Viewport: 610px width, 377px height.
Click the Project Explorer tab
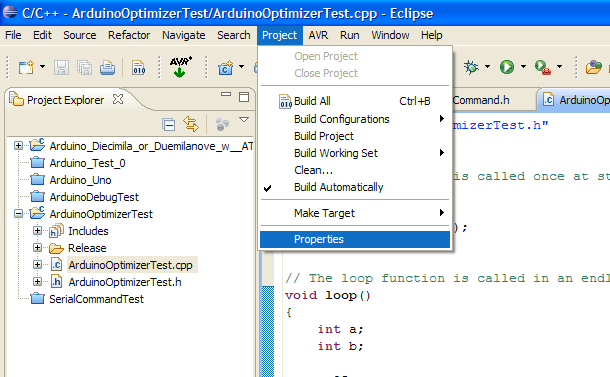click(x=66, y=100)
